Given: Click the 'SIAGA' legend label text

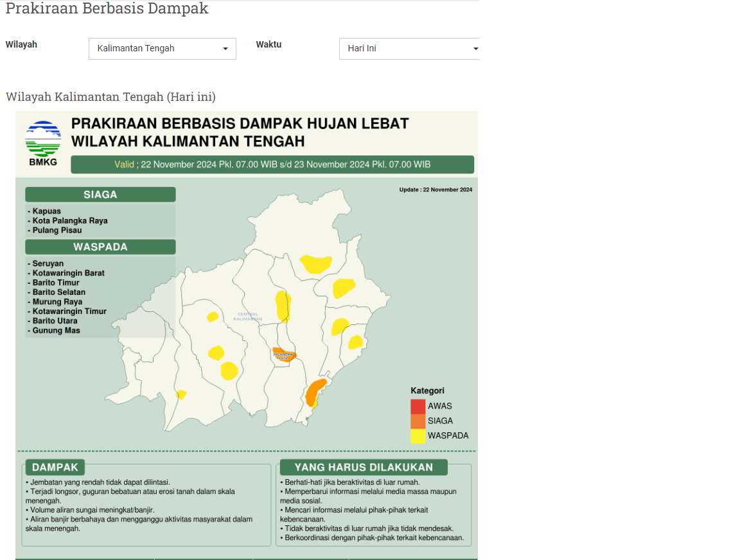Looking at the screenshot, I should pos(440,421).
